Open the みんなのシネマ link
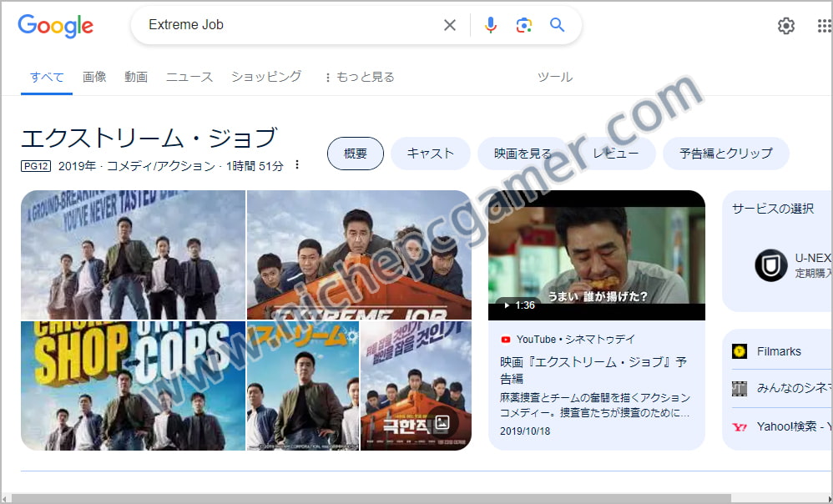 click(795, 388)
